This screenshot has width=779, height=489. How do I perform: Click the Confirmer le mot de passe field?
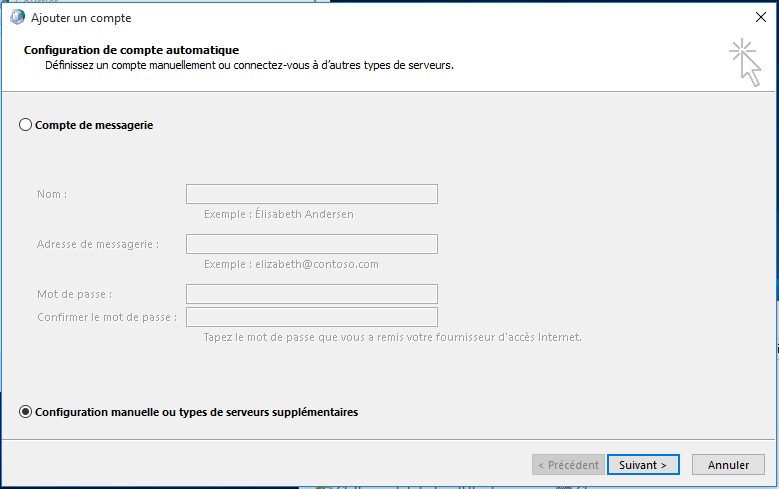(311, 317)
